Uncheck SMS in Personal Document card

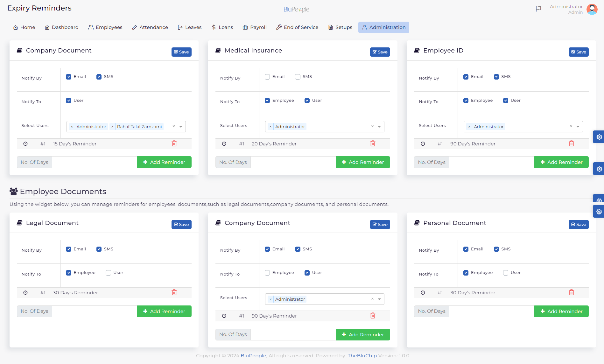496,249
